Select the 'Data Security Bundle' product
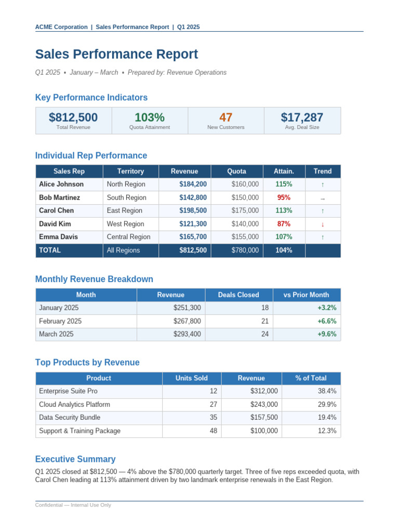The height and width of the screenshot is (532, 399). [x=70, y=417]
